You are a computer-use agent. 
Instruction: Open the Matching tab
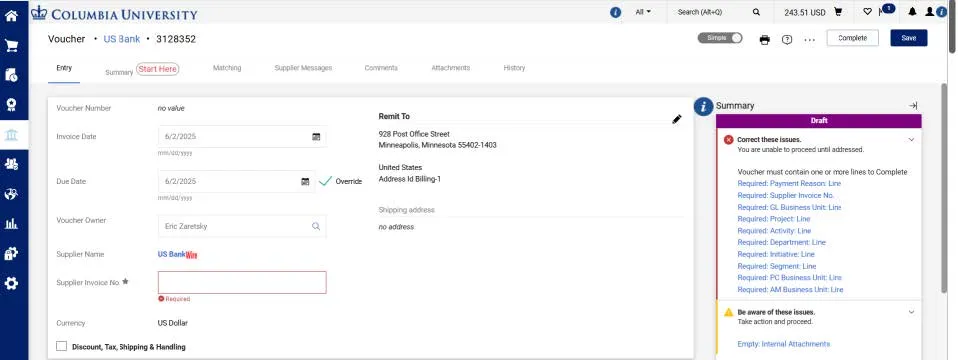[x=227, y=68]
